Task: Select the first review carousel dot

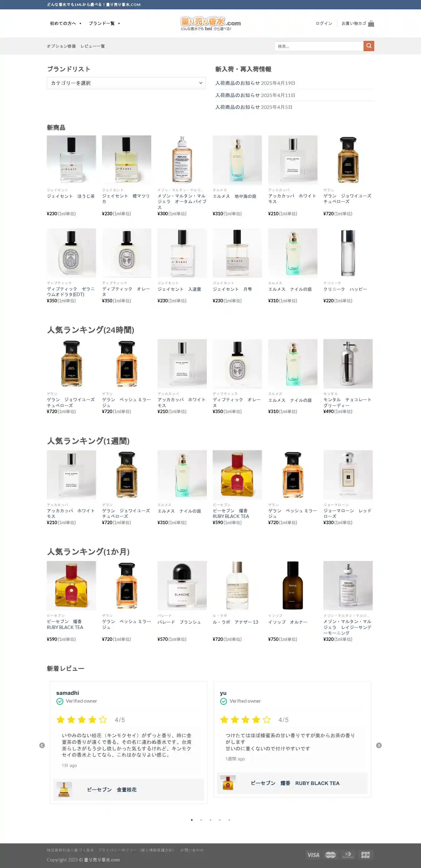Action: [x=192, y=820]
